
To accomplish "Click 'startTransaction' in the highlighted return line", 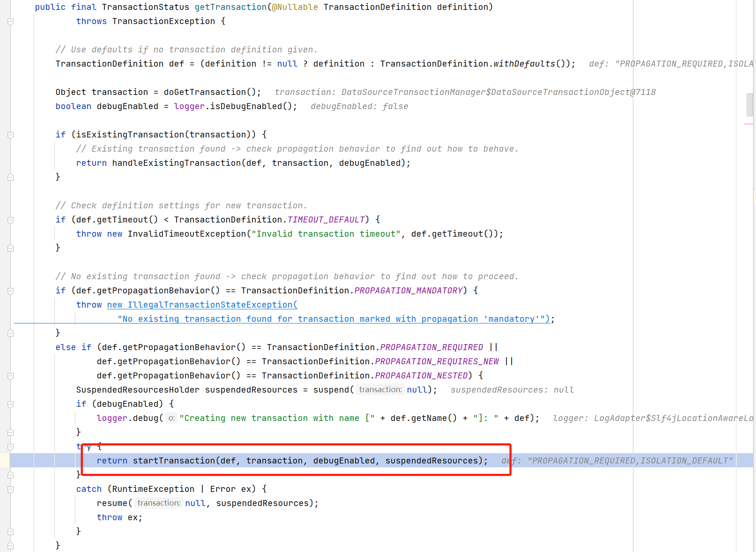I will [x=174, y=461].
